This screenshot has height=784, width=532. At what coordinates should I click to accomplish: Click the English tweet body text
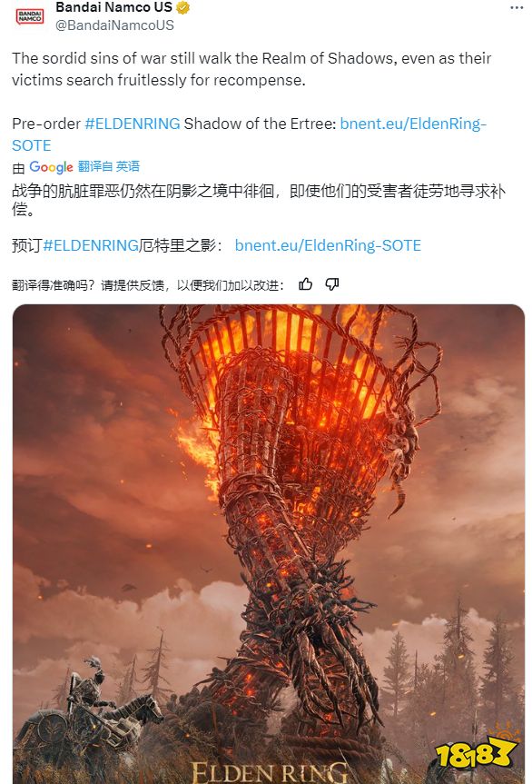pos(251,69)
